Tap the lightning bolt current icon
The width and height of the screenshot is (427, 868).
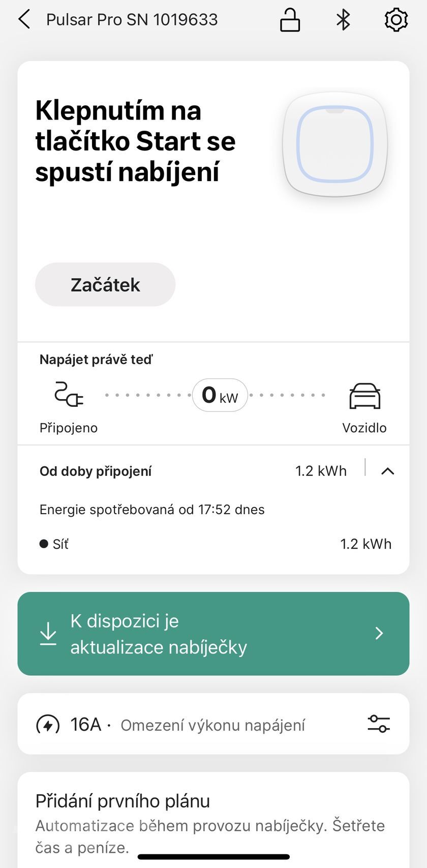pos(48,725)
